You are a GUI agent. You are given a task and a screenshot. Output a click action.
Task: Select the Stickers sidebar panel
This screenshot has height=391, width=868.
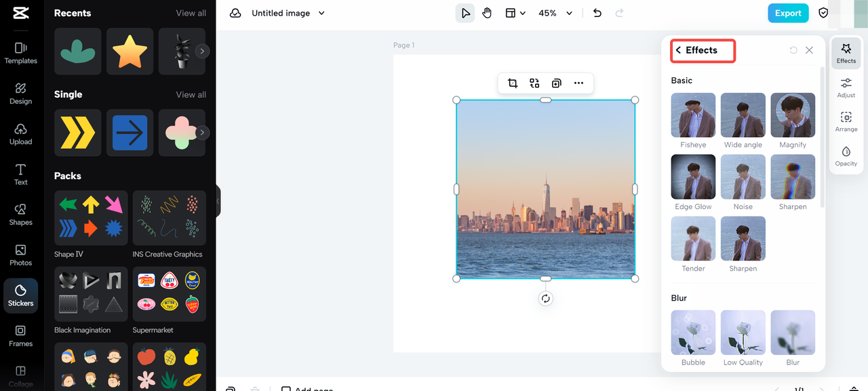pyautogui.click(x=20, y=296)
